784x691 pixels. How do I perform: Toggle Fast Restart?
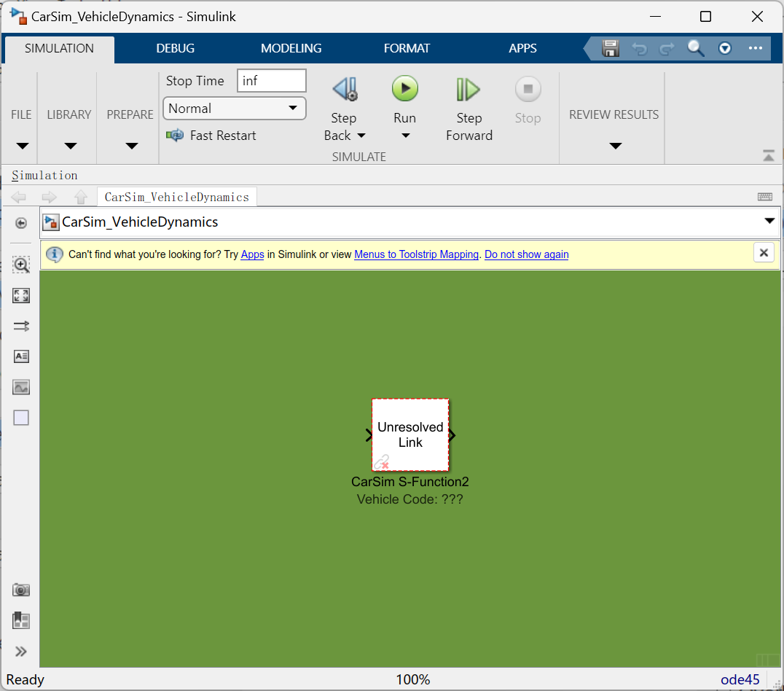pyautogui.click(x=211, y=136)
